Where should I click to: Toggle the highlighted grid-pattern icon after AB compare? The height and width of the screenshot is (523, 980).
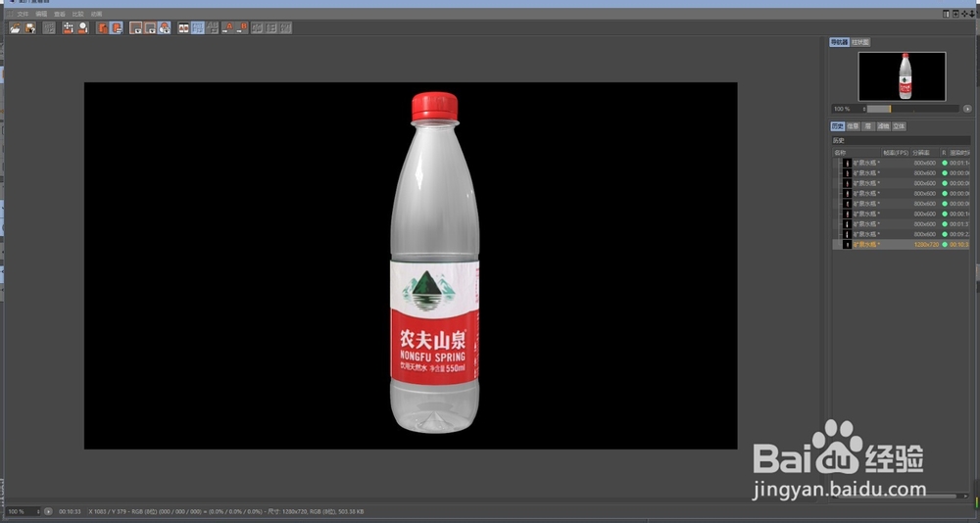198,27
